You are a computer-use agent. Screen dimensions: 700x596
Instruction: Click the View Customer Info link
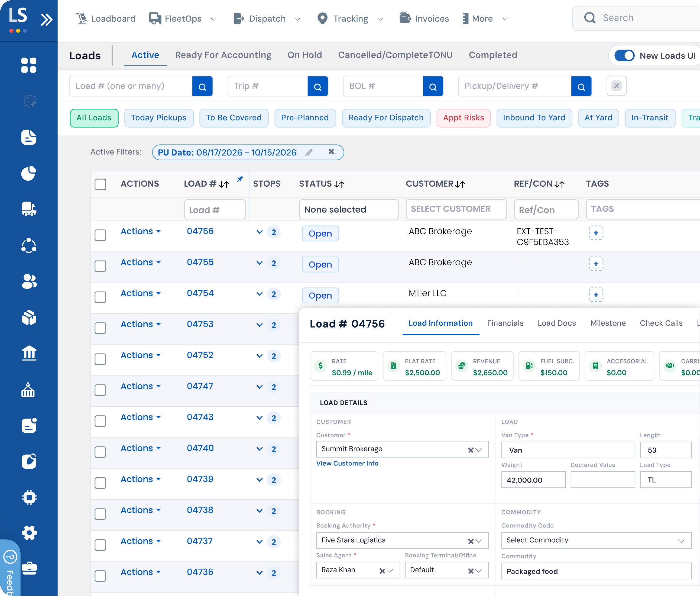click(347, 463)
